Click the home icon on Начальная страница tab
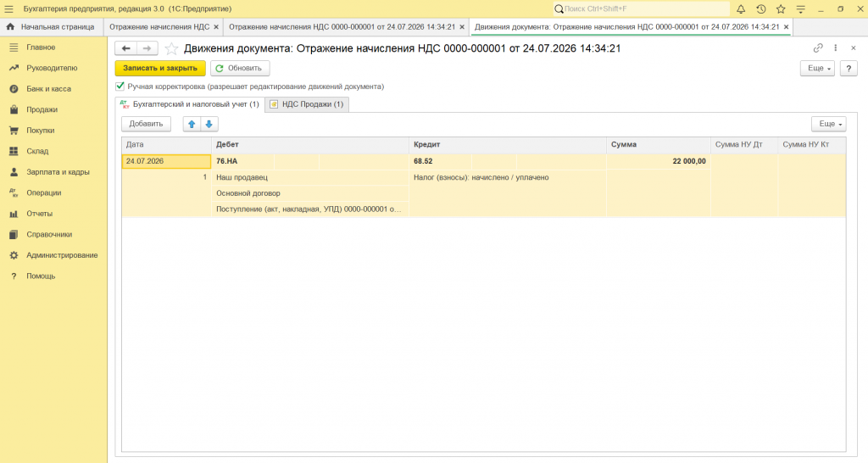Image resolution: width=868 pixels, height=463 pixels. 10,26
